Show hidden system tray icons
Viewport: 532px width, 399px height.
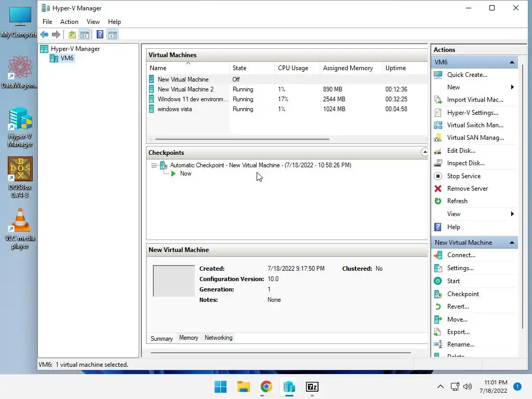coord(441,387)
